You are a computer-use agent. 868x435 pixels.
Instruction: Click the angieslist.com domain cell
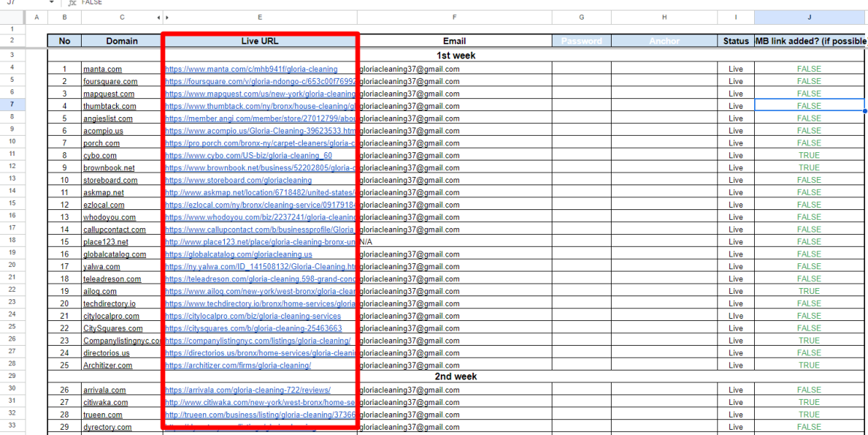click(121, 118)
